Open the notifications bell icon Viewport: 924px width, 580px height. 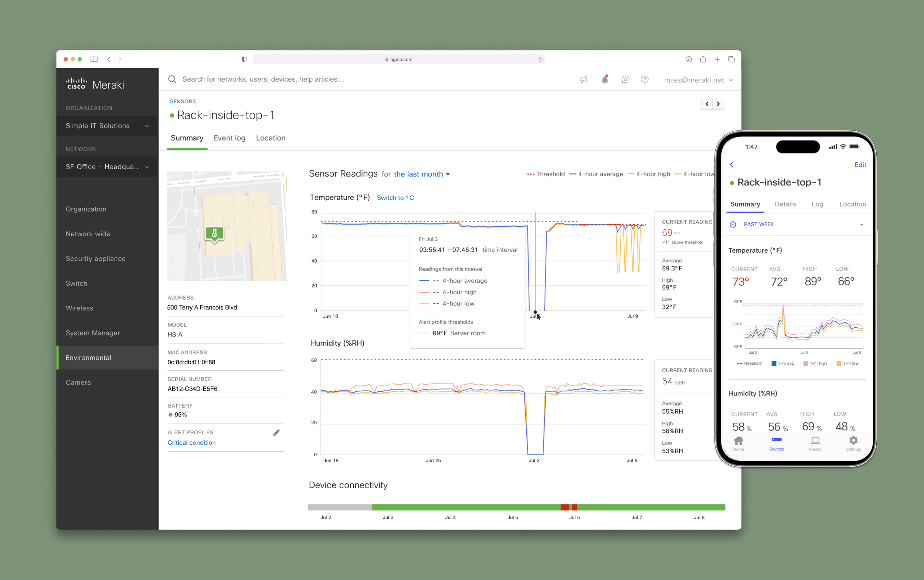(x=605, y=79)
